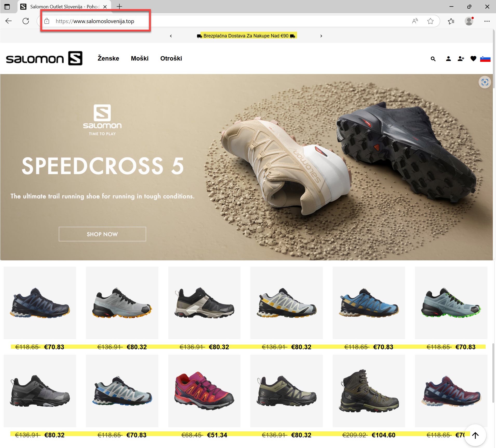Open the Otroški menu
The height and width of the screenshot is (448, 496).
point(171,58)
